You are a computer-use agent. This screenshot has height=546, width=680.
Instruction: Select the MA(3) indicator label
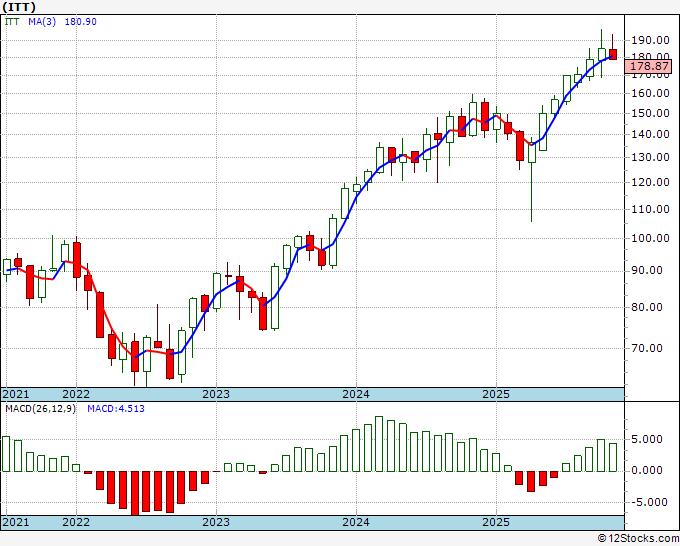point(42,22)
